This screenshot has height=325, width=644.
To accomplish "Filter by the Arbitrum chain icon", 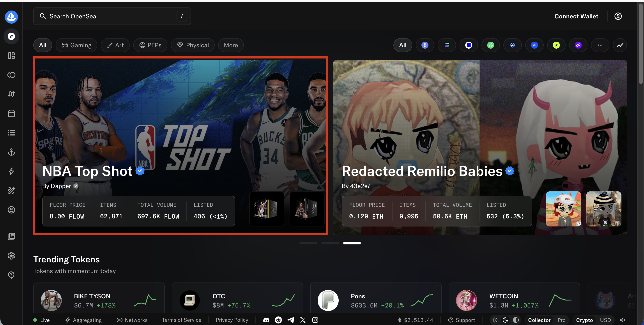I will pyautogui.click(x=513, y=45).
